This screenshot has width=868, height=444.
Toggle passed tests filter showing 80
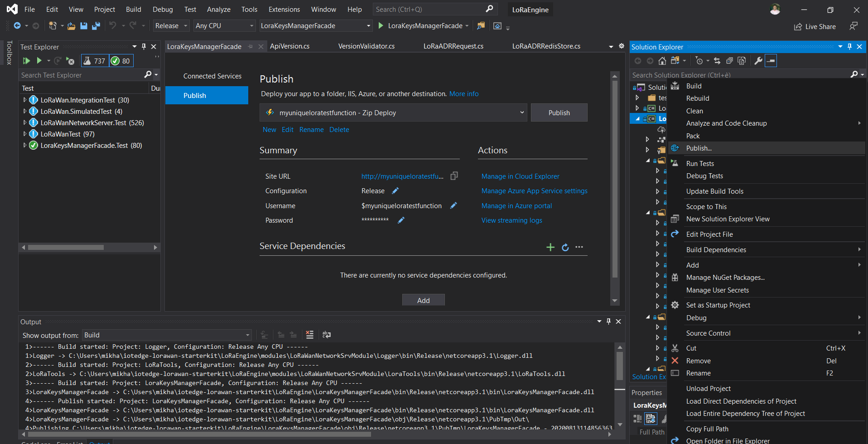click(121, 61)
